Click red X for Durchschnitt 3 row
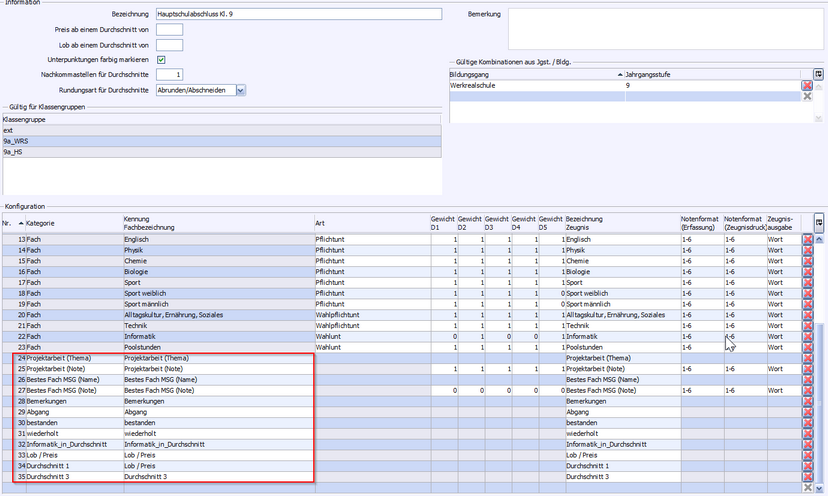 point(807,477)
